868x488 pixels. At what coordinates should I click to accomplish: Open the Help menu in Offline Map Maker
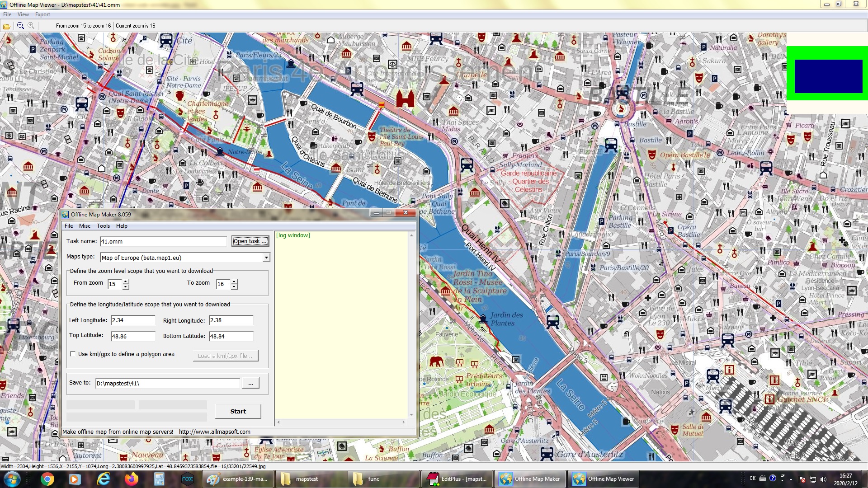122,226
